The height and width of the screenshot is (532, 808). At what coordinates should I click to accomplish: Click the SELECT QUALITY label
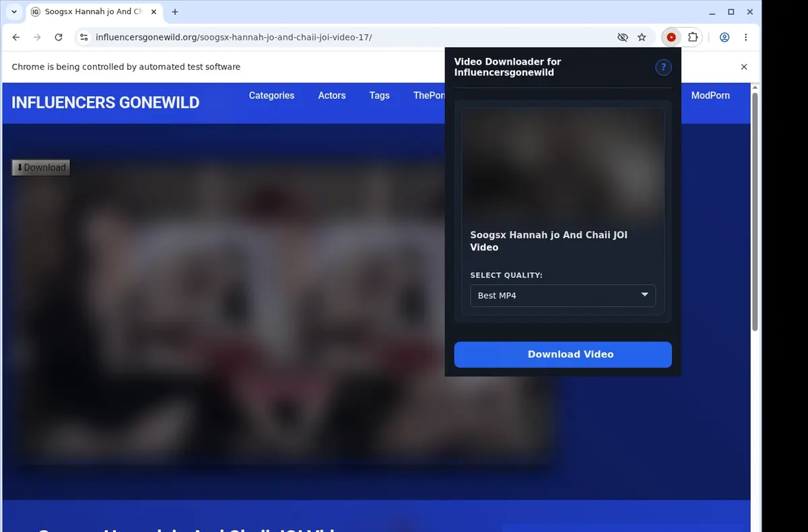click(506, 275)
